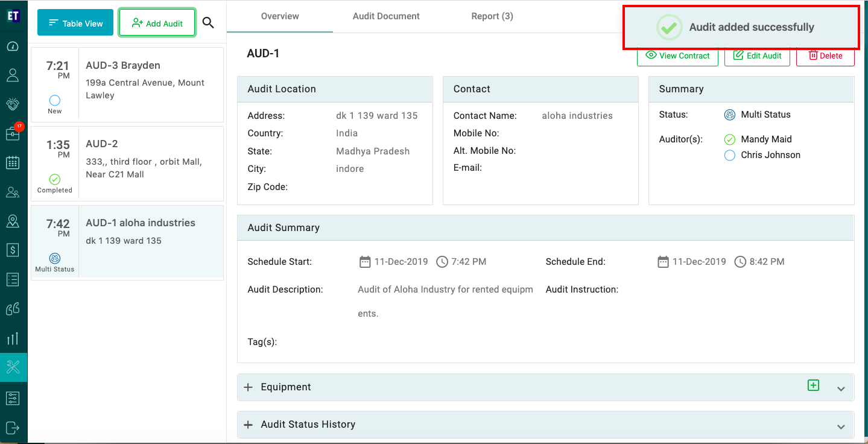Click Table View button
The height and width of the screenshot is (444, 868).
[75, 23]
